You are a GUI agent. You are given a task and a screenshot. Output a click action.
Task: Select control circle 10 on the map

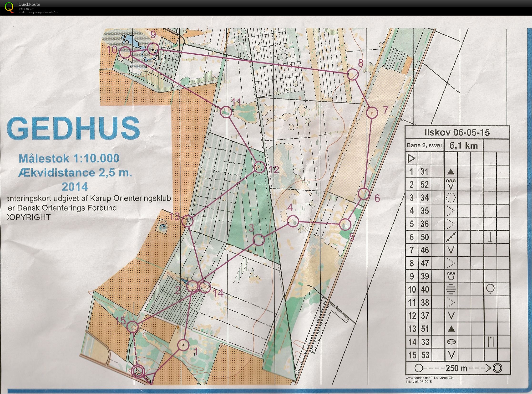point(125,52)
